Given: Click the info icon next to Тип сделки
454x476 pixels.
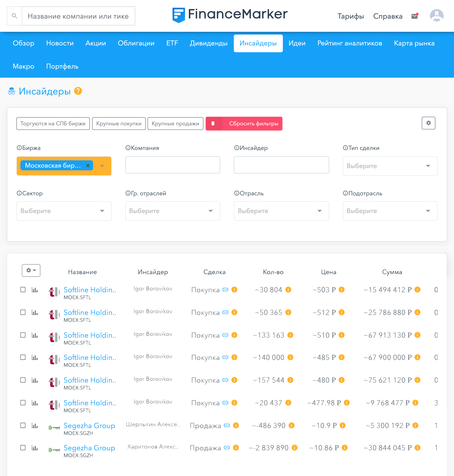Looking at the screenshot, I should pos(345,148).
